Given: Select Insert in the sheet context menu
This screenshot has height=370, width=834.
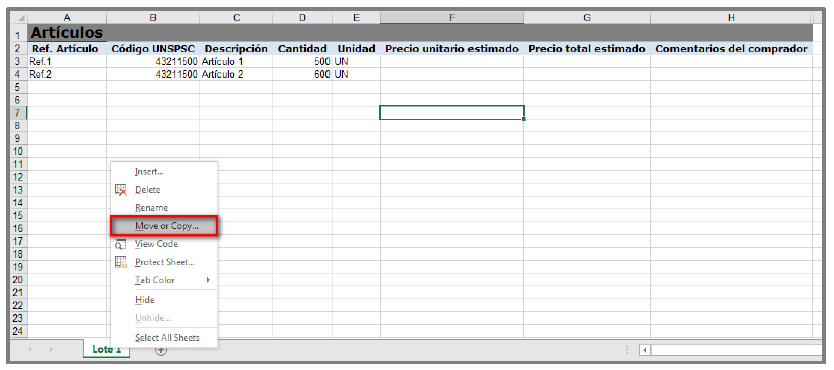Looking at the screenshot, I should tap(149, 172).
